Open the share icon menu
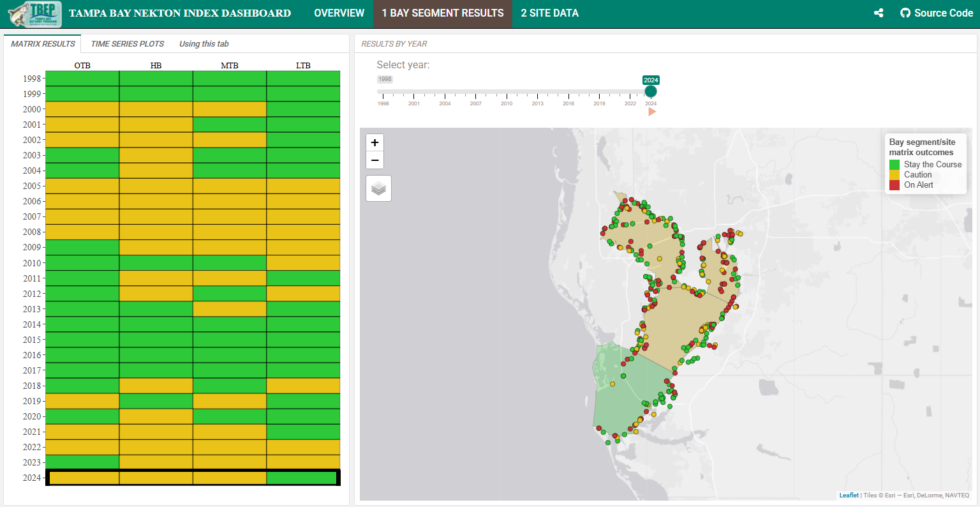 pos(879,13)
